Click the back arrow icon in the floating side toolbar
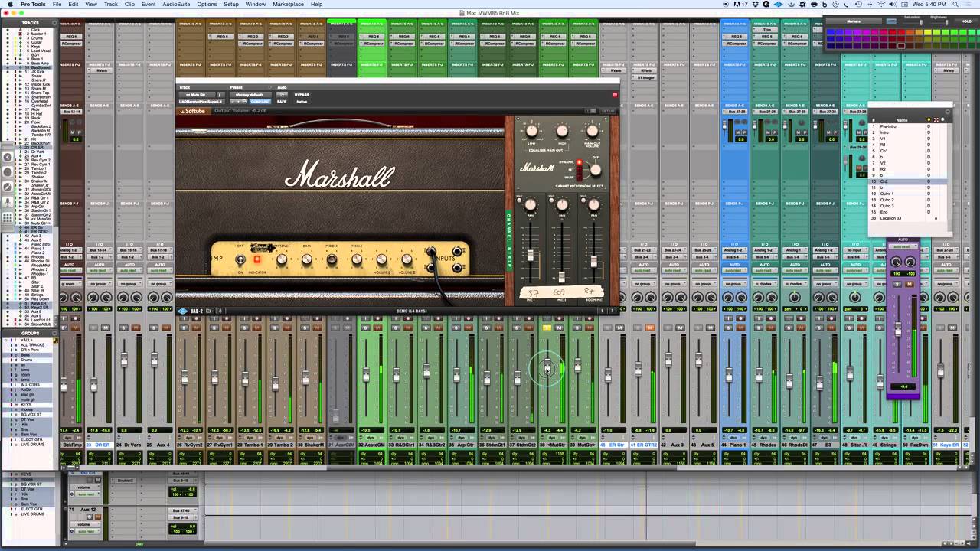This screenshot has height=551, width=980. (8, 158)
